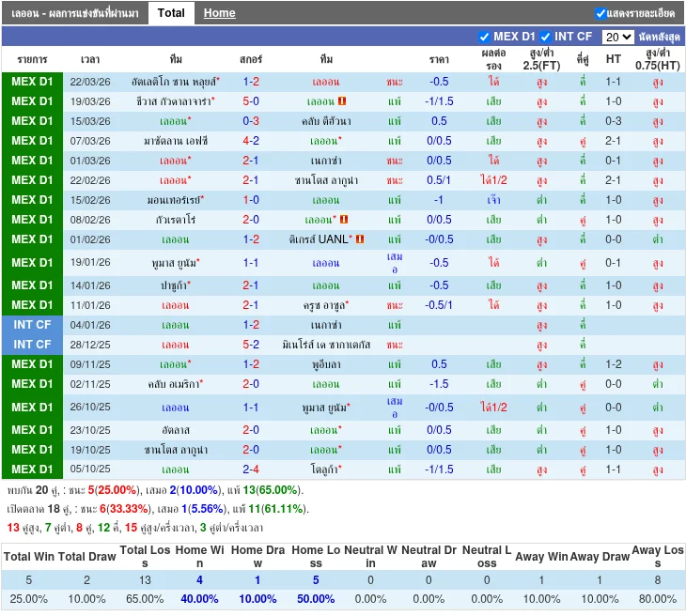Click red card icon beside เลออน on 19/03/26
Image resolution: width=686 pixels, height=616 pixels.
tap(342, 101)
